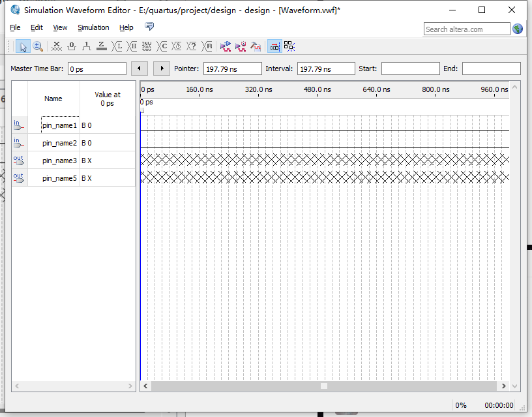Click the Name column header

[53, 99]
